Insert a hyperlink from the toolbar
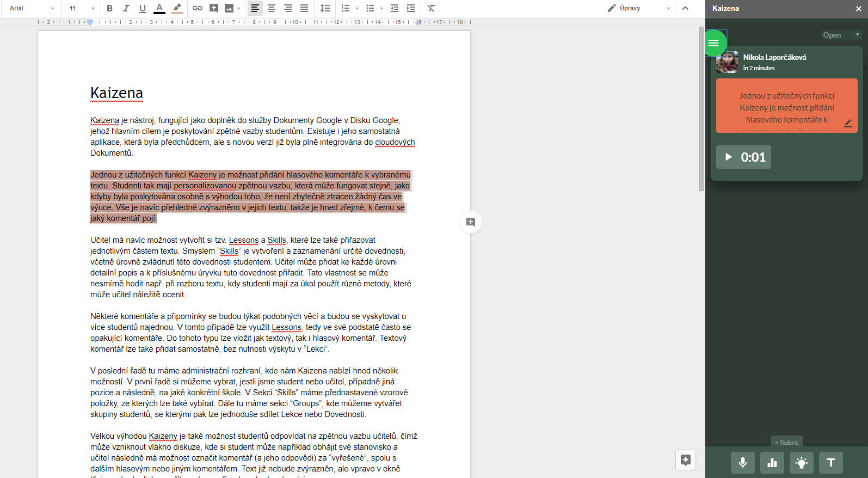 point(198,8)
